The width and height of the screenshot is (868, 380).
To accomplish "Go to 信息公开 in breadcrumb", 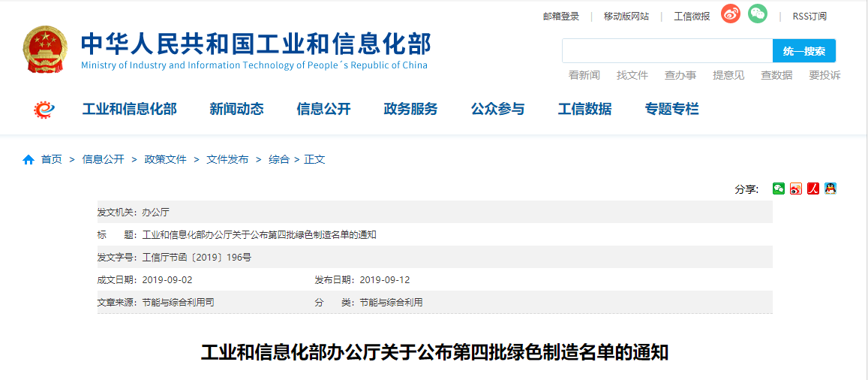I will (104, 159).
